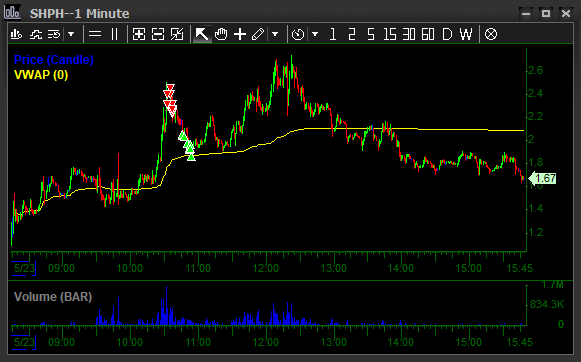Select the horizontal line drawing tool
The image size is (581, 362).
(x=95, y=34)
